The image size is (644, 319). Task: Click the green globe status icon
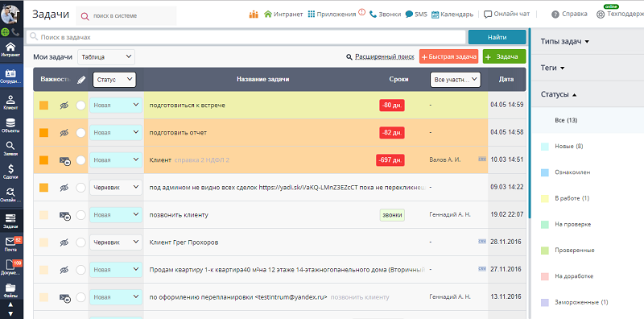point(6,31)
